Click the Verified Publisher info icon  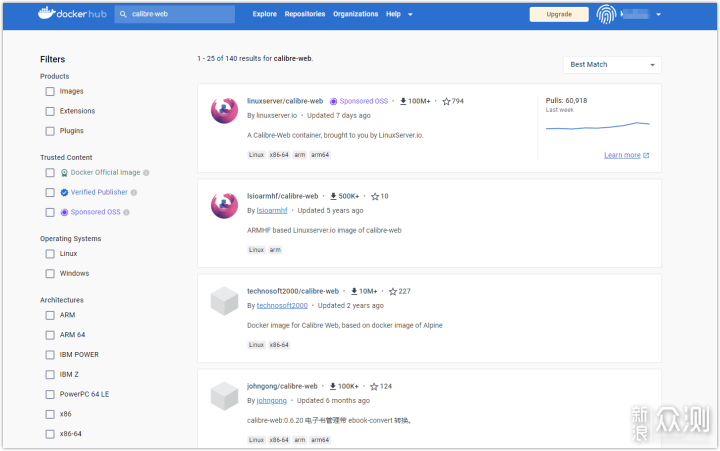133,192
